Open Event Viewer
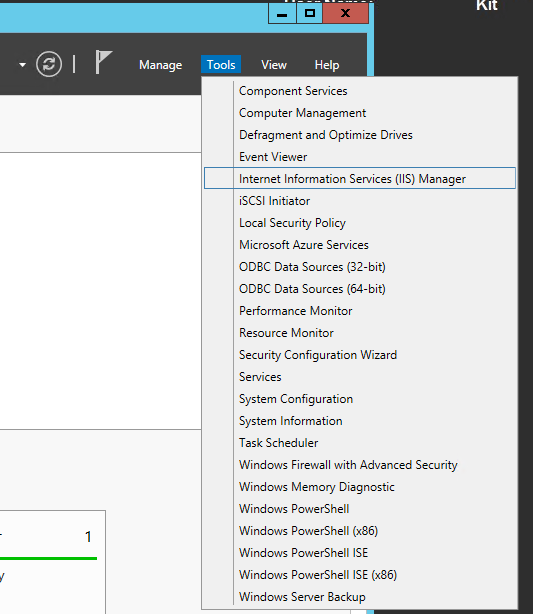Screen dimensions: 533x614 pos(360,157)
